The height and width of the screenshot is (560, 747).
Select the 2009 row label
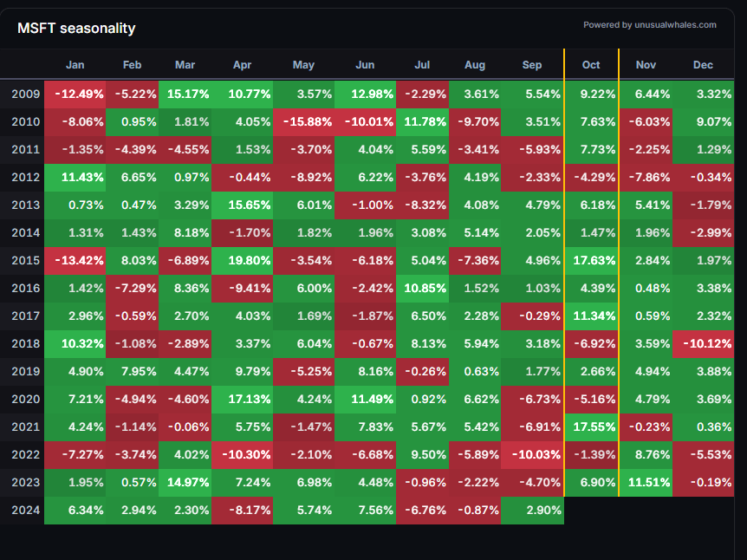pos(25,94)
